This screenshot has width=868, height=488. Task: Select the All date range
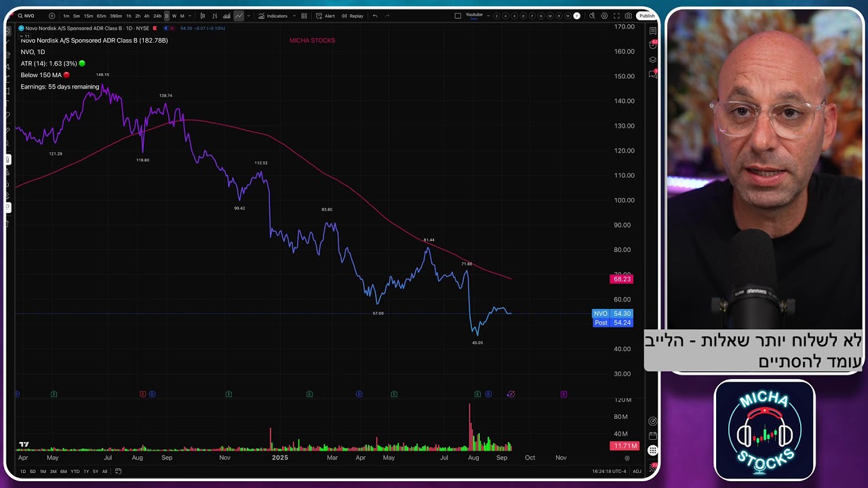104,471
